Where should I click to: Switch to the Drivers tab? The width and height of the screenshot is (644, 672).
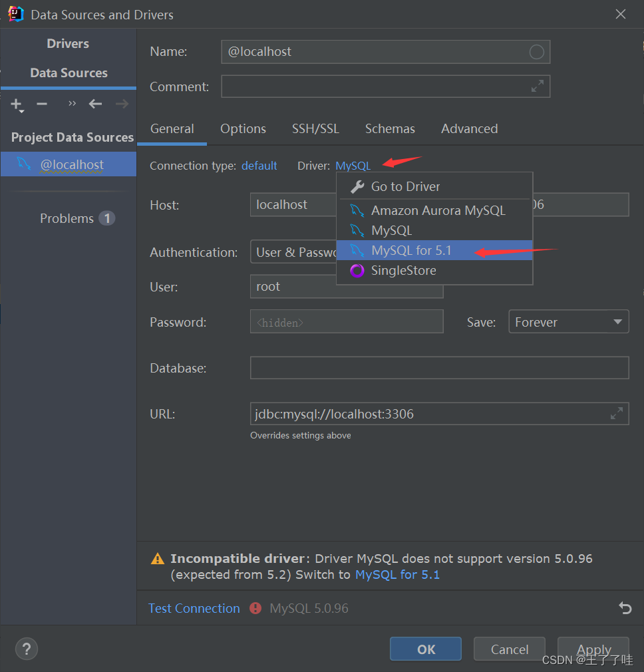tap(68, 44)
